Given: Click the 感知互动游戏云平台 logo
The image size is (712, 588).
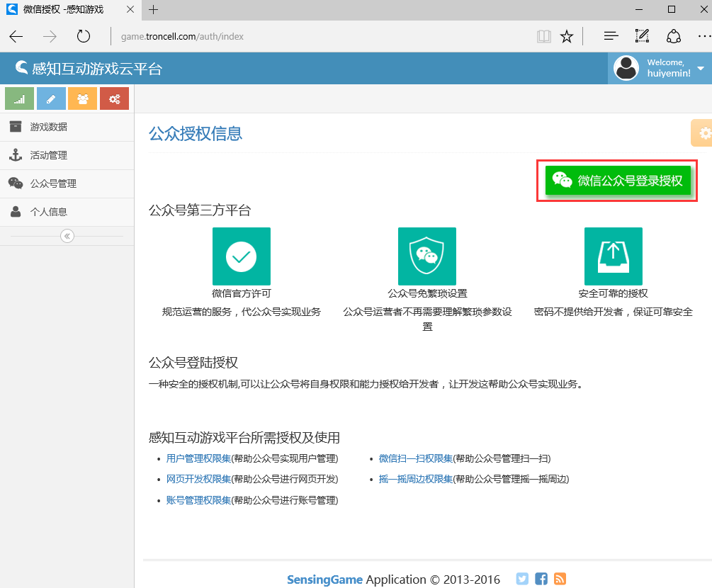Looking at the screenshot, I should 89,68.
